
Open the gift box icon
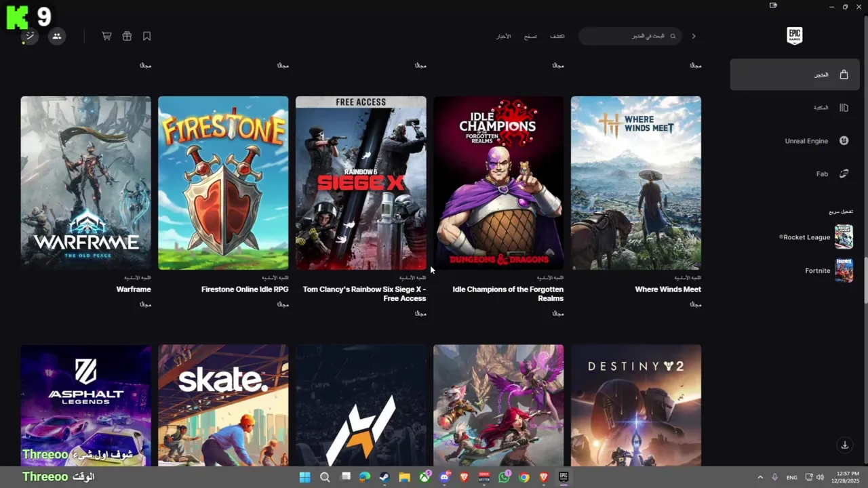(127, 36)
